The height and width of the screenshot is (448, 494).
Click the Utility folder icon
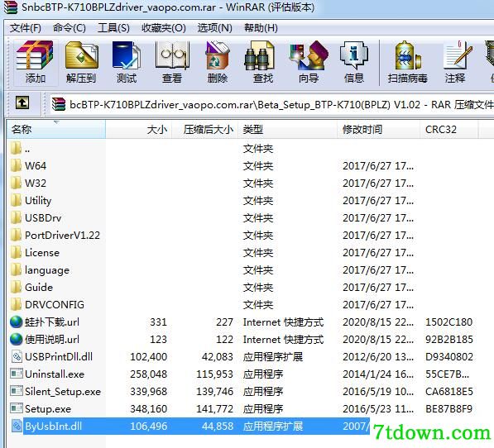pyautogui.click(x=16, y=200)
